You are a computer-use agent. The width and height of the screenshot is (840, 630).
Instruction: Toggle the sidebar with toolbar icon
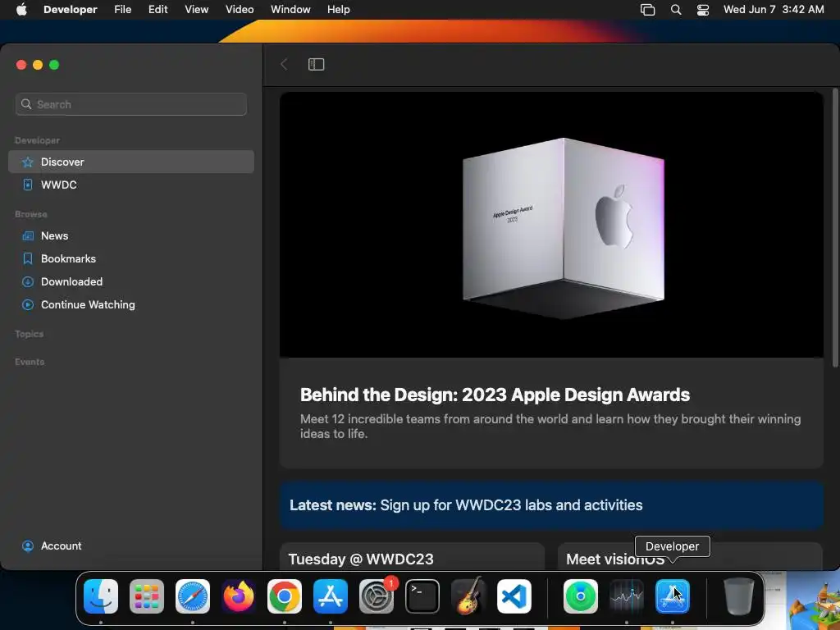pos(316,64)
